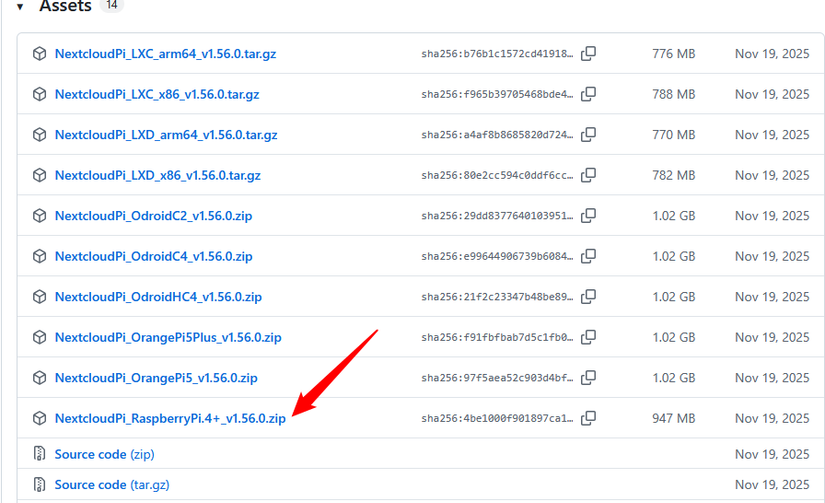Click zip file icon beside Source code (zip)
This screenshot has width=825, height=503.
pos(39,454)
